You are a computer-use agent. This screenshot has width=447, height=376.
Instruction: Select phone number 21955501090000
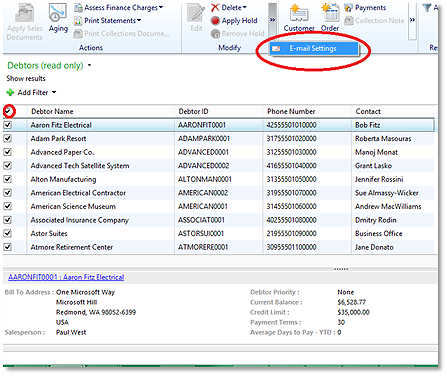pyautogui.click(x=291, y=234)
